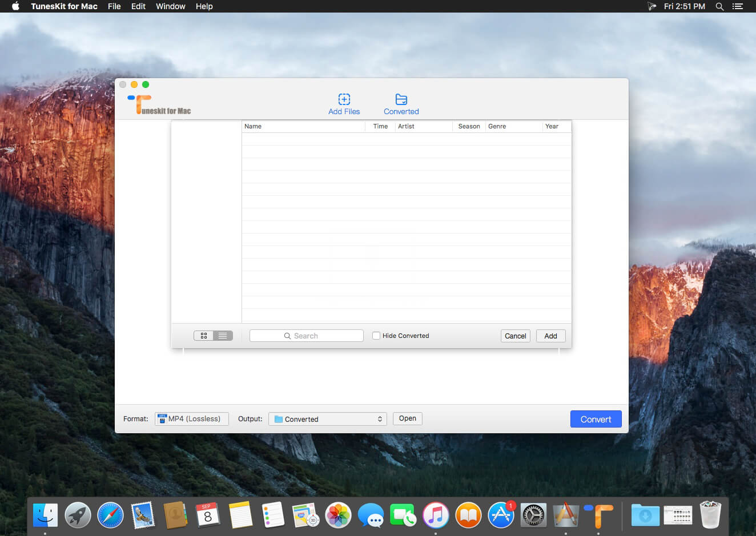The image size is (756, 536).
Task: Click the Add button in dialog
Action: (x=551, y=336)
